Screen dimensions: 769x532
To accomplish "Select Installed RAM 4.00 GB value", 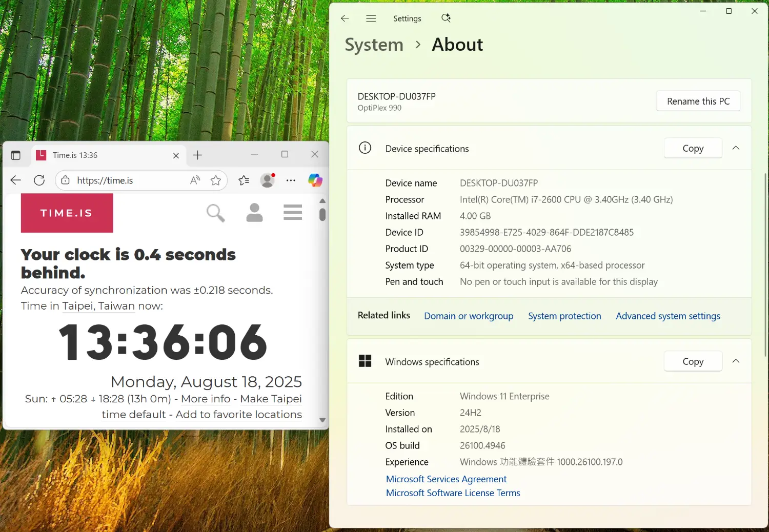I will (475, 216).
